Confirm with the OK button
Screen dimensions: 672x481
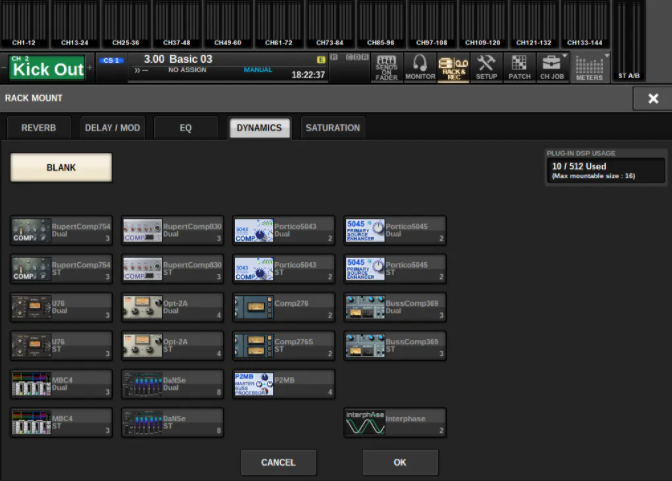click(400, 463)
